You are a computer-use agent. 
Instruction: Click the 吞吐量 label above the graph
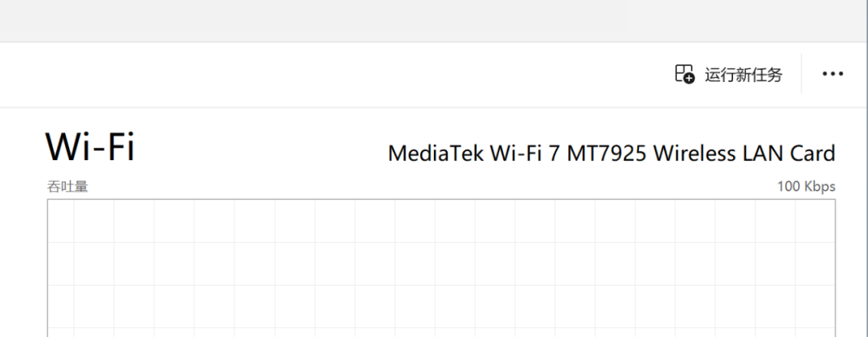pyautogui.click(x=68, y=187)
